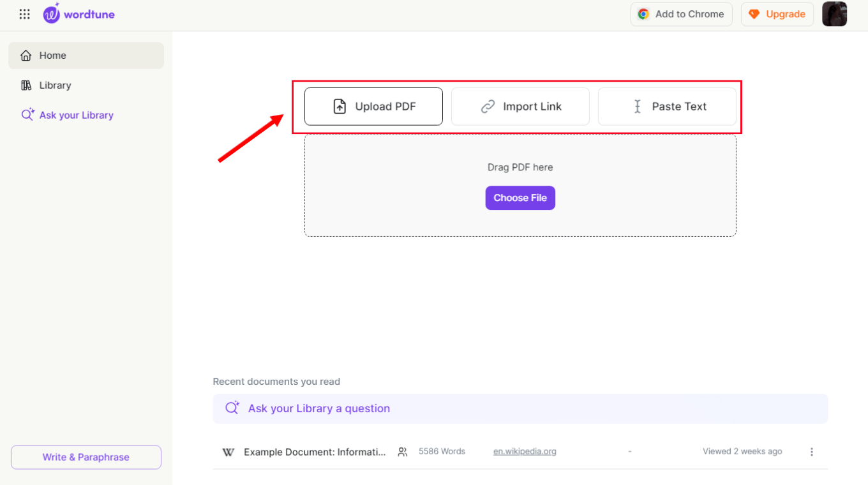The height and width of the screenshot is (485, 868).
Task: Click the Viewed 2 weeks ago text
Action: [x=742, y=451]
